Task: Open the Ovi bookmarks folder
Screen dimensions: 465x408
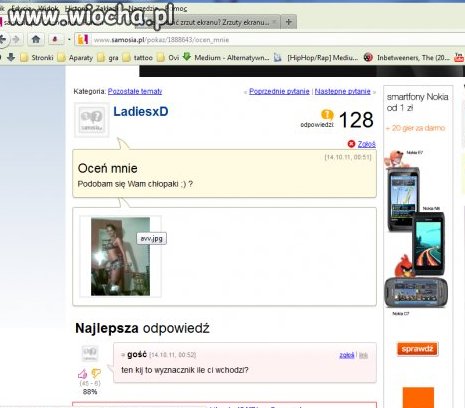Action: point(168,58)
